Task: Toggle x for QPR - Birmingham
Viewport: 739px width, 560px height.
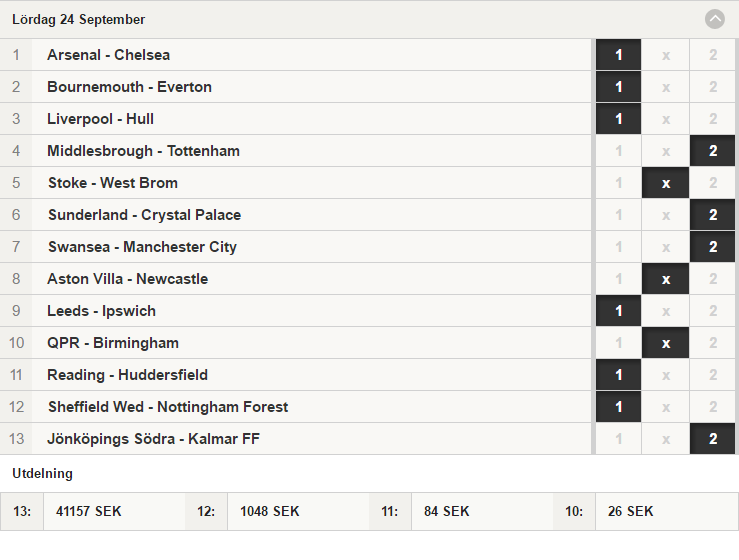Action: [x=665, y=343]
